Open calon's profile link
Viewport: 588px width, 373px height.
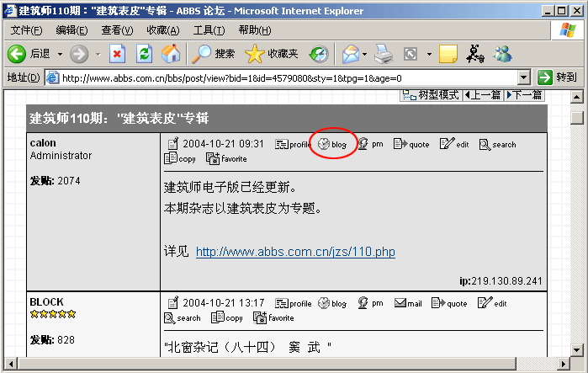293,145
